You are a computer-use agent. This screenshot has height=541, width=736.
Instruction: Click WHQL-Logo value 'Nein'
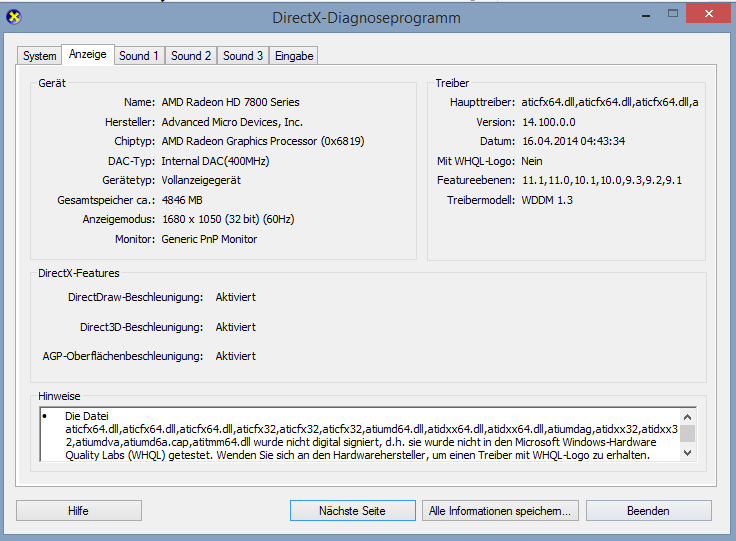(532, 161)
